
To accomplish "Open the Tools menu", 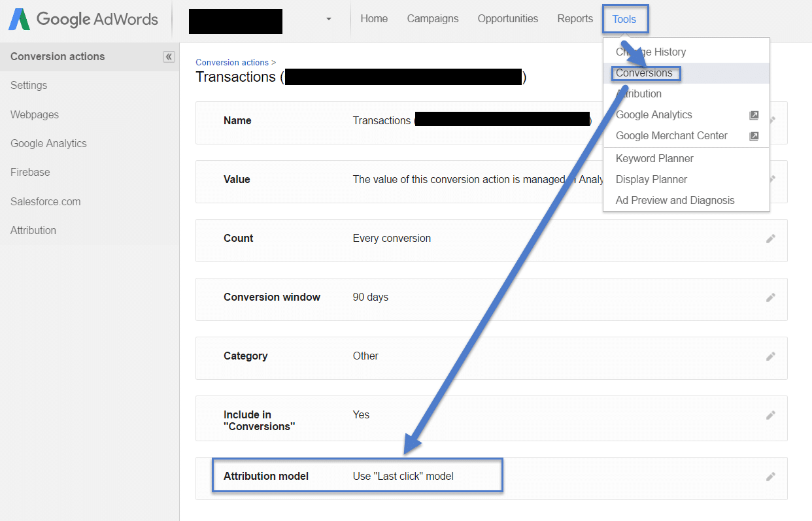I will (624, 19).
